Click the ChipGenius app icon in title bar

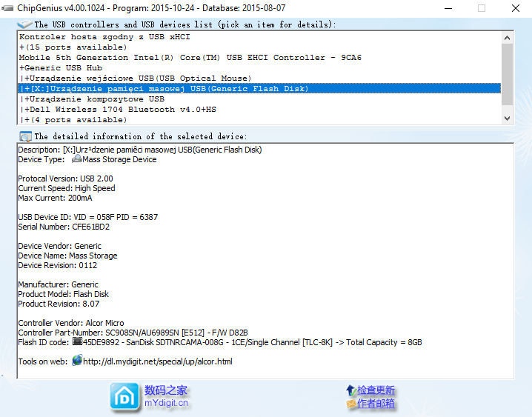point(7,8)
